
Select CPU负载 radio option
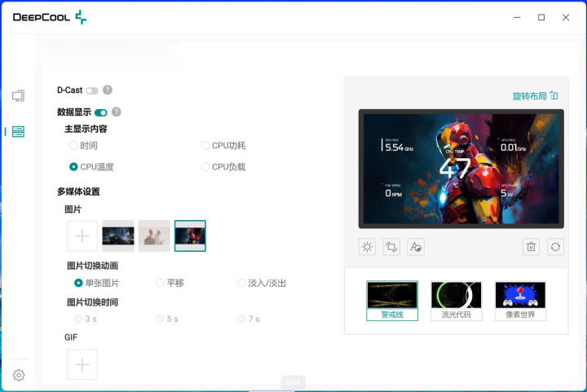(223, 167)
